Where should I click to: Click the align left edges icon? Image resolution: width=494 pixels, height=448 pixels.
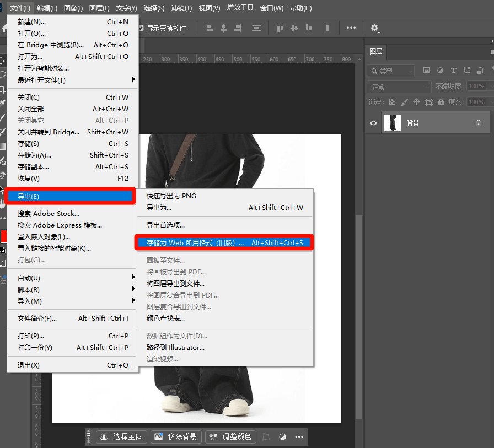pyautogui.click(x=210, y=28)
